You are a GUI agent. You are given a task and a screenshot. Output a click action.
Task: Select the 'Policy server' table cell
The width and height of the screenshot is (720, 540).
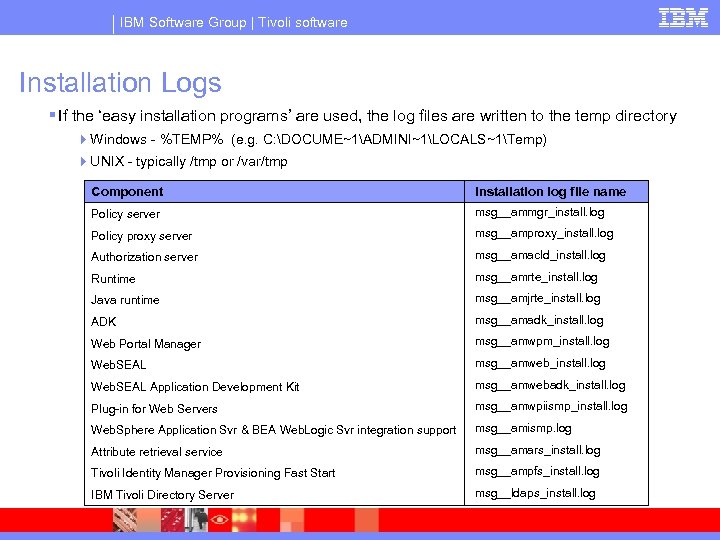[x=125, y=214]
